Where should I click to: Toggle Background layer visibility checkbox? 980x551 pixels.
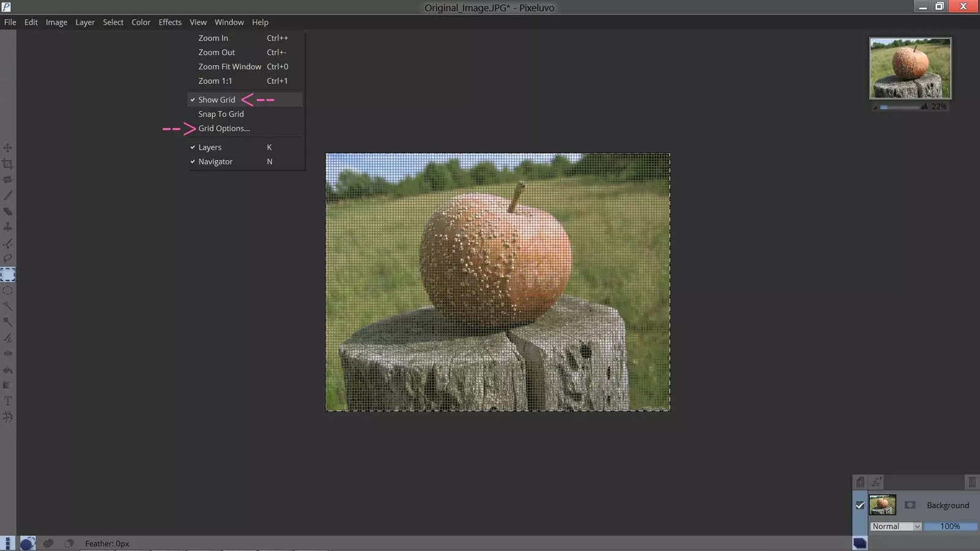click(860, 505)
